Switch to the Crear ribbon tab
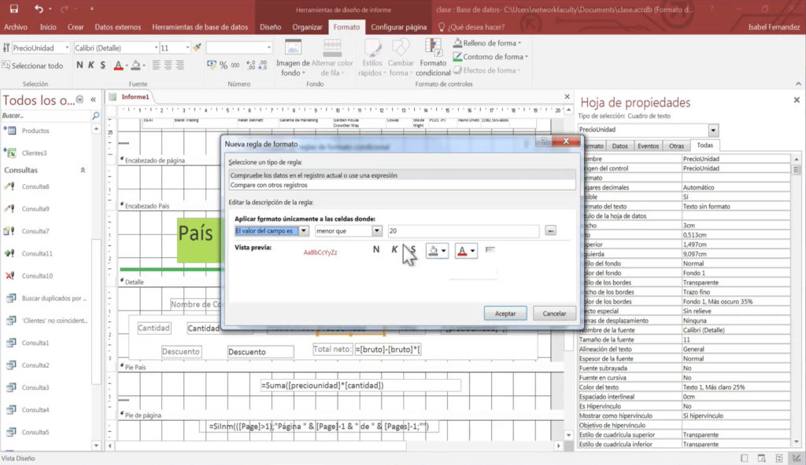The image size is (806, 465). (75, 27)
